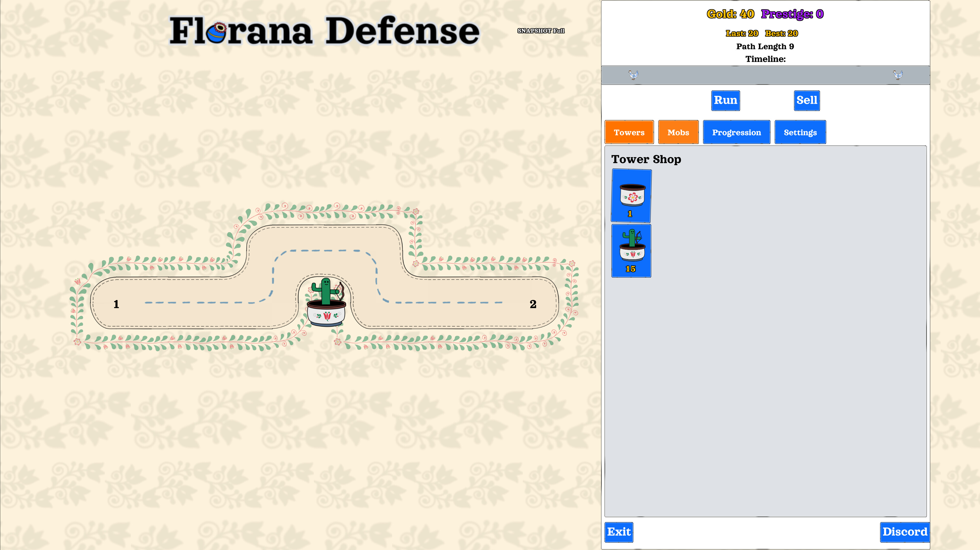Select the cactus archer tower costing 15

tap(631, 251)
